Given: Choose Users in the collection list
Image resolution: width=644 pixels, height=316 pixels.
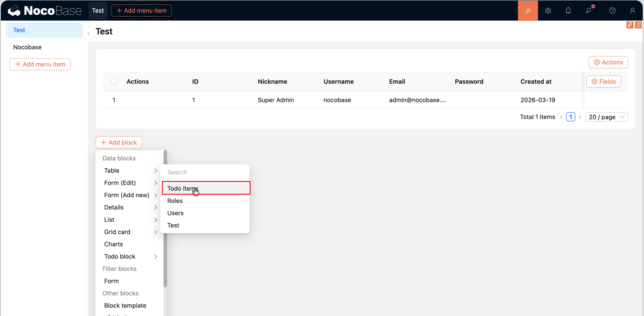Looking at the screenshot, I should (175, 213).
